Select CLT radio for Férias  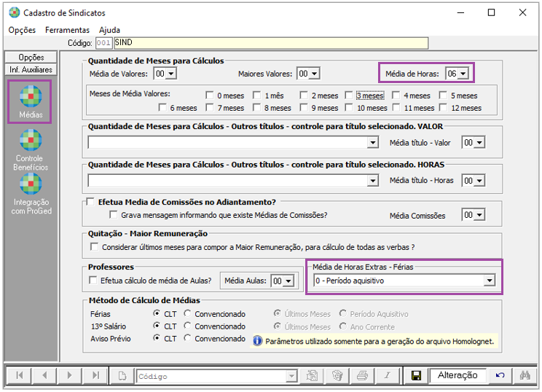coord(157,313)
